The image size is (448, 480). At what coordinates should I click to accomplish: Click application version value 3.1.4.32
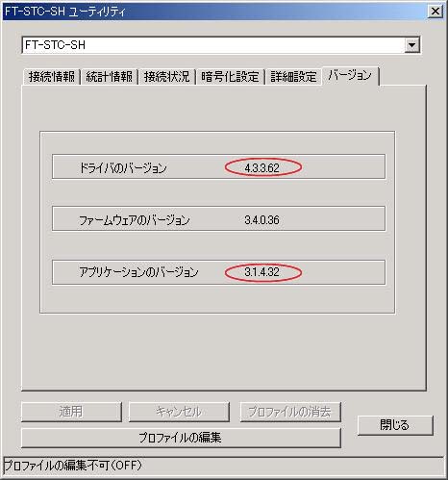pos(261,272)
